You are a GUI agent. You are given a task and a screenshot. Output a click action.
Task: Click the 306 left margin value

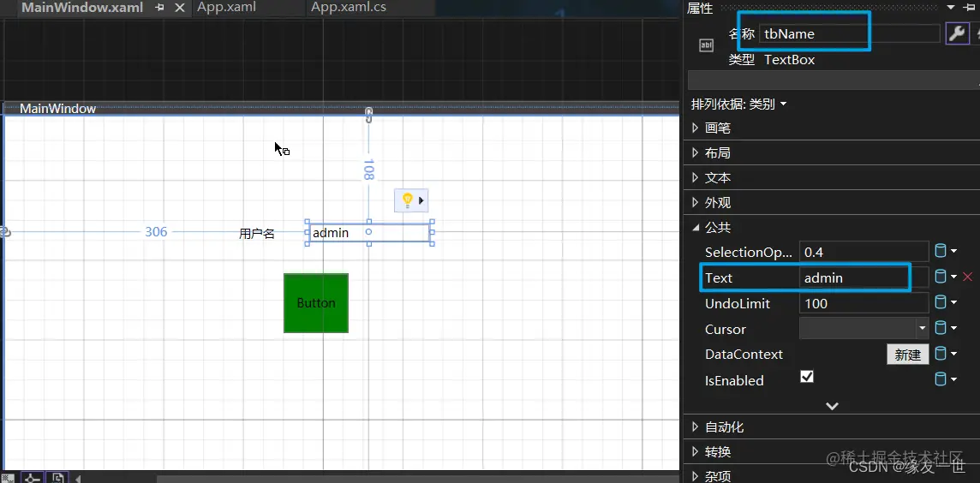tap(156, 232)
